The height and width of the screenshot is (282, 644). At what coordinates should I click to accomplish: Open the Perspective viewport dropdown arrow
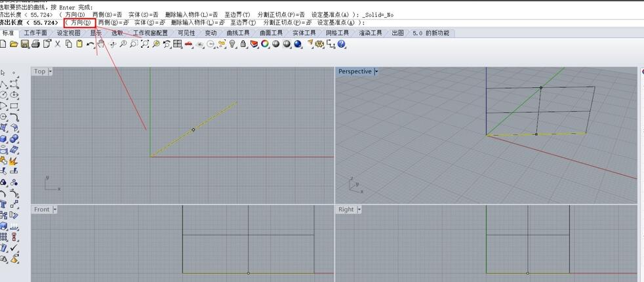pos(376,71)
